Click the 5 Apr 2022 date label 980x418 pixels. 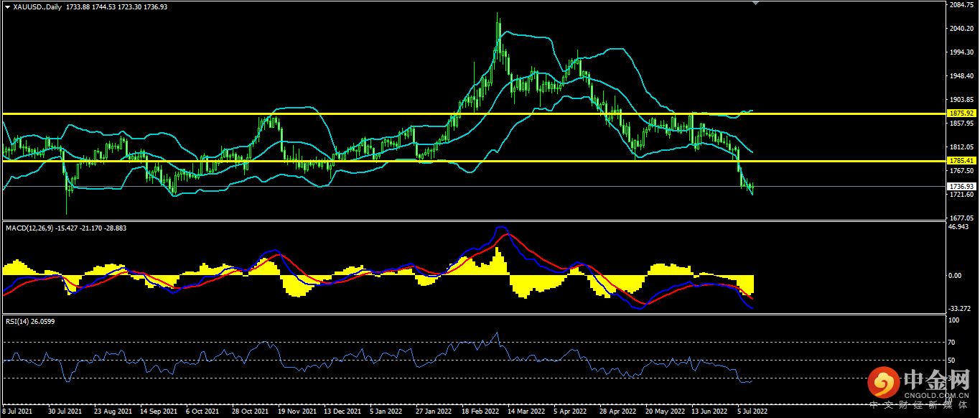(570, 412)
